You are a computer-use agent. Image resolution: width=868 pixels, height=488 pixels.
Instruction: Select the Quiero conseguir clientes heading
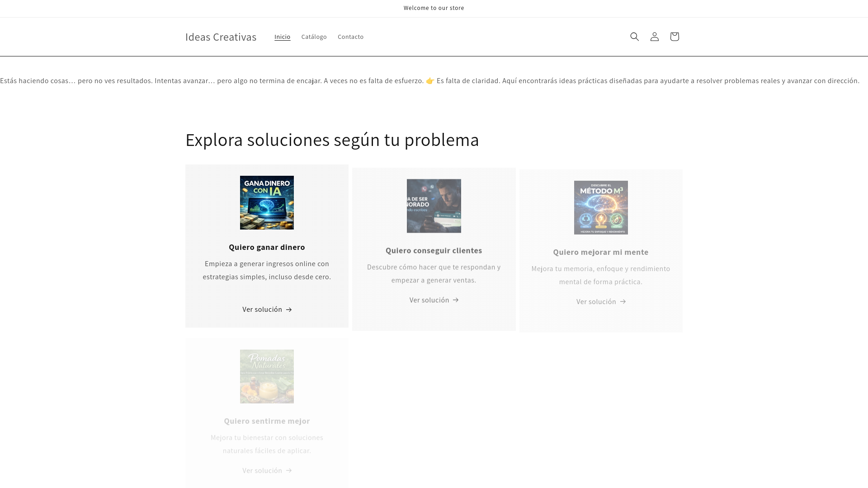point(434,250)
